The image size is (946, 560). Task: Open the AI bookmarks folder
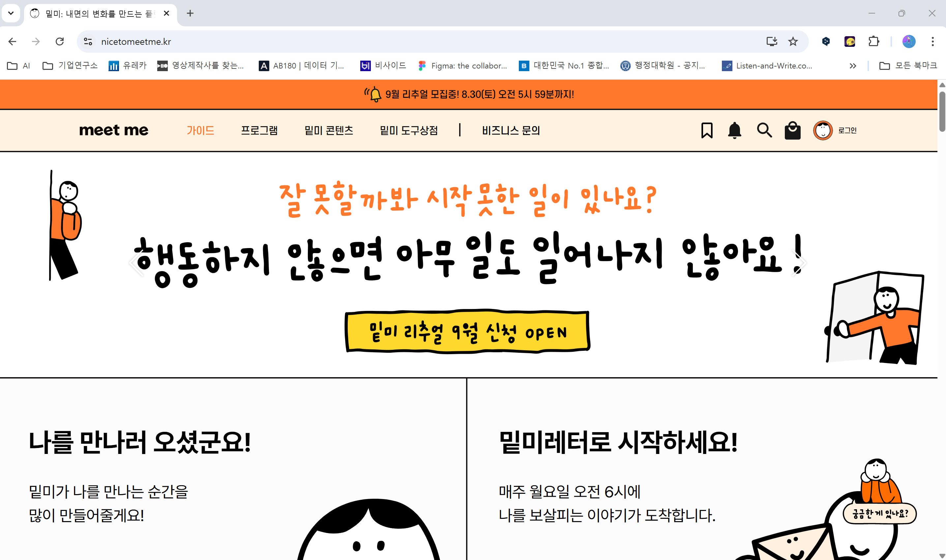[18, 66]
